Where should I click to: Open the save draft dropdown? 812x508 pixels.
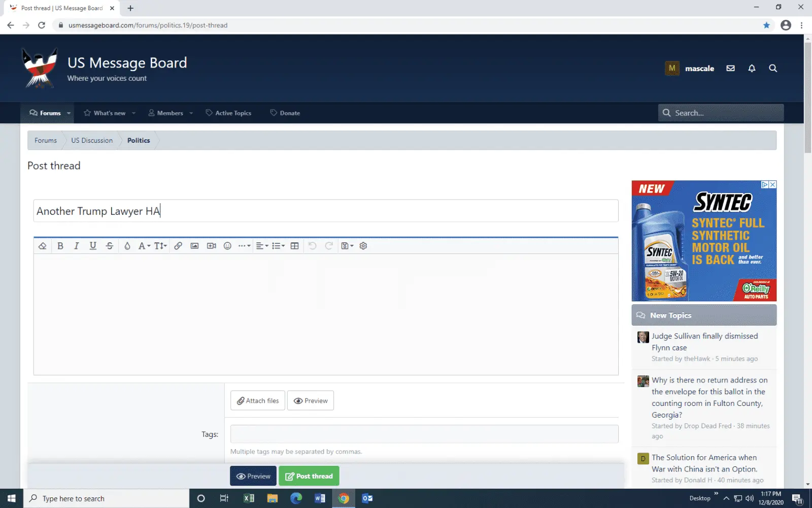pos(348,246)
